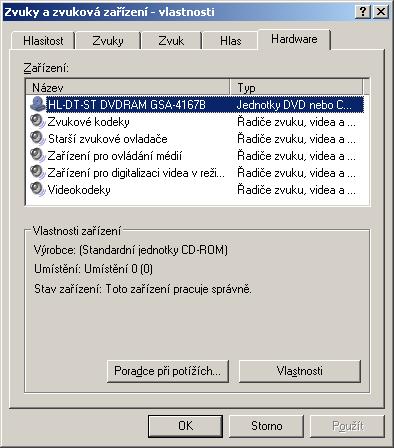Click the speaker icon next to Zvukové kodeky
394x448 pixels.
point(37,122)
